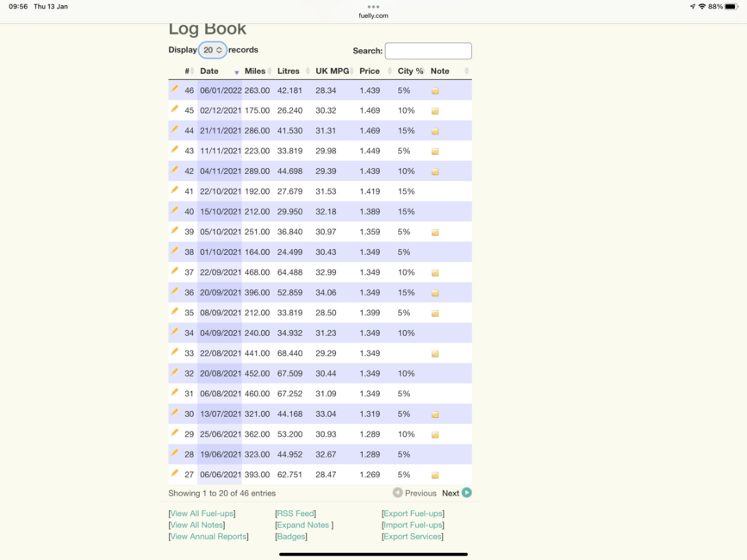Viewport: 747px width, 560px height.
Task: Open the note icon for entry 44
Action: point(435,132)
